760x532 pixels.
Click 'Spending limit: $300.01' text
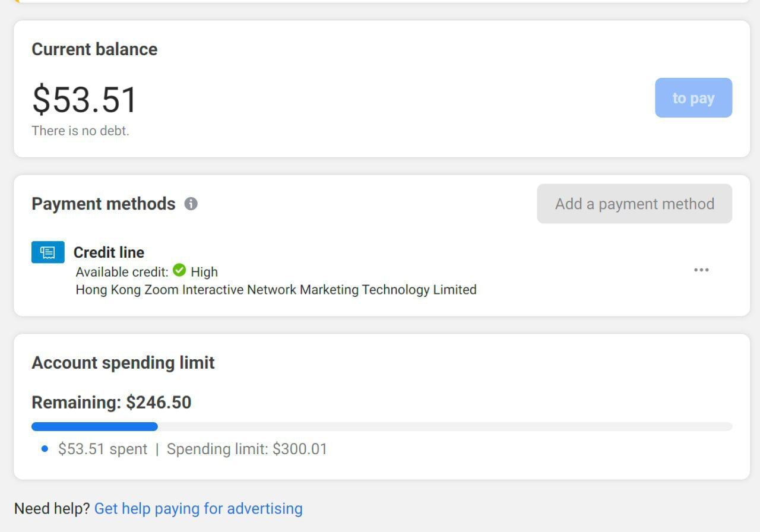[x=247, y=449]
